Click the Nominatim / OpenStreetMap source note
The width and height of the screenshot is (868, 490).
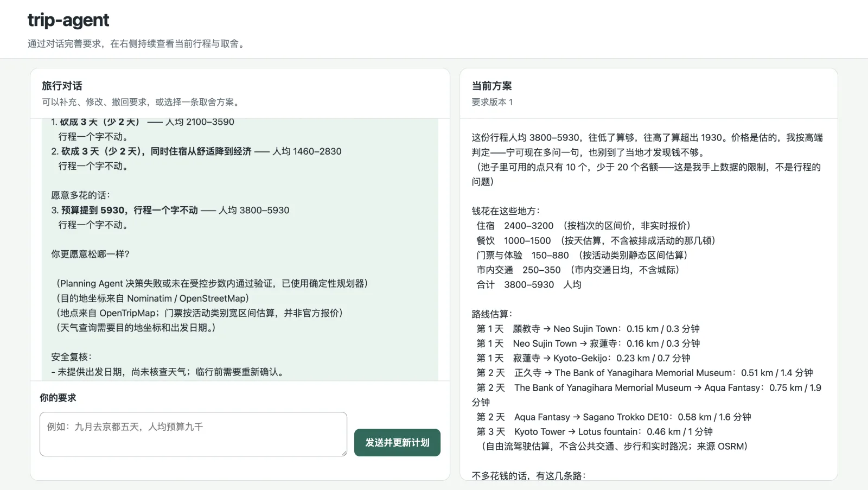click(152, 298)
